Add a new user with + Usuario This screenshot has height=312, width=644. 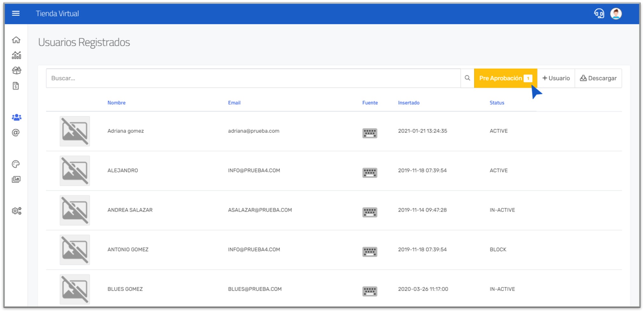[556, 78]
